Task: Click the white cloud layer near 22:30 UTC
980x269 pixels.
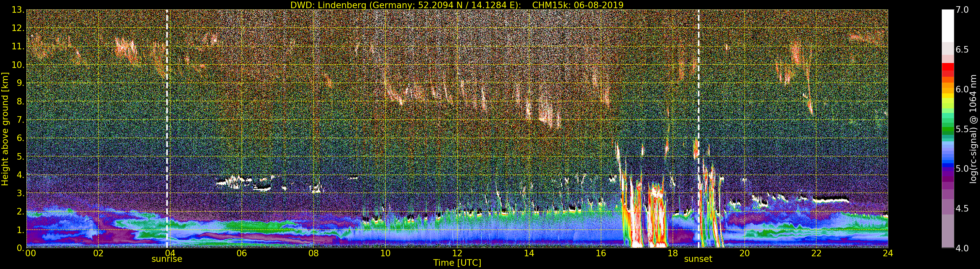Action: click(x=831, y=199)
